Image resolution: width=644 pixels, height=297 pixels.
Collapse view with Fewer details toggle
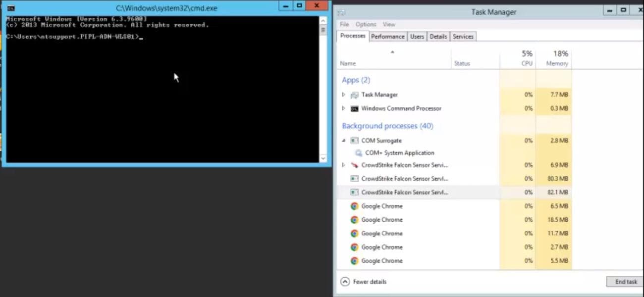click(345, 282)
